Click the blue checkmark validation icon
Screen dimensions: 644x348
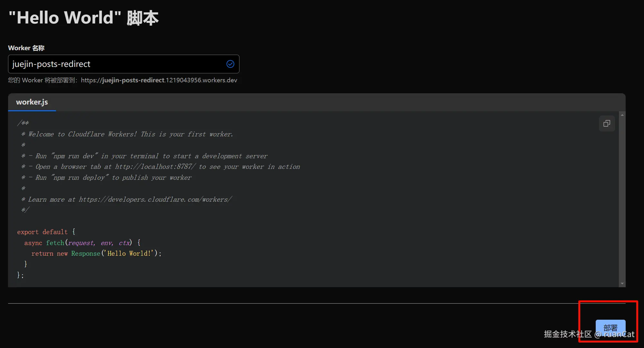tap(230, 64)
